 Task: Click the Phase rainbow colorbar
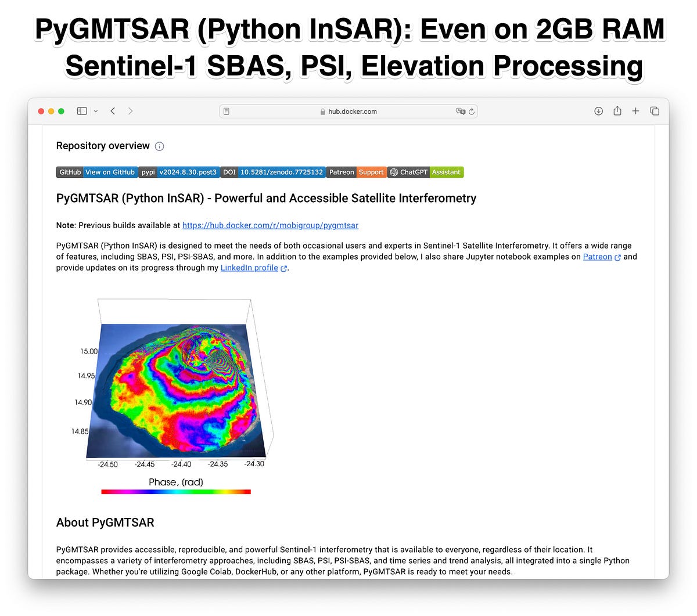(x=176, y=491)
